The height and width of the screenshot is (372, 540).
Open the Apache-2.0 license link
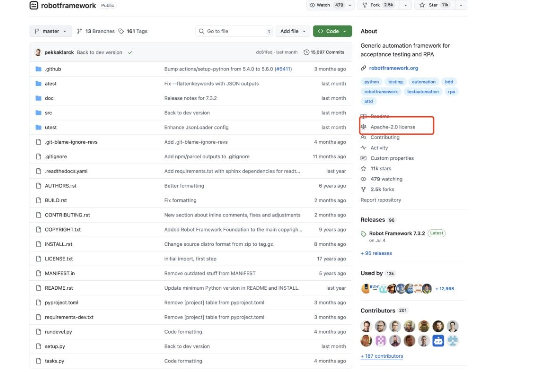pyautogui.click(x=393, y=127)
